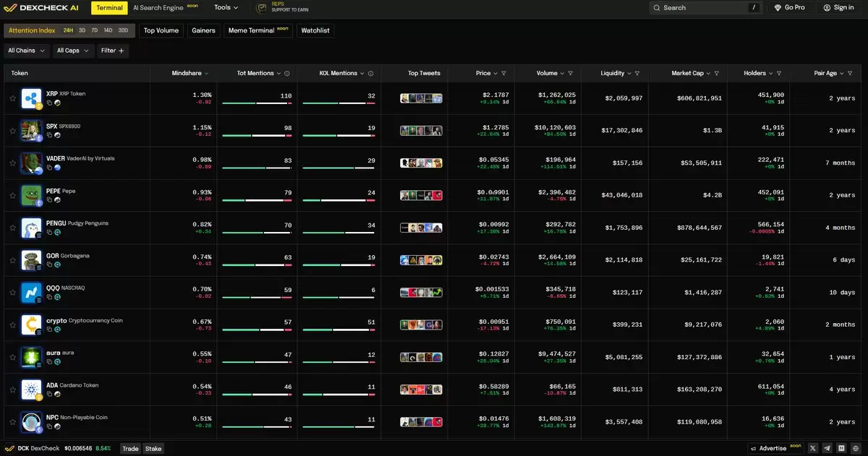Click the Go Pro button
This screenshot has height=456, width=868.
point(789,7)
